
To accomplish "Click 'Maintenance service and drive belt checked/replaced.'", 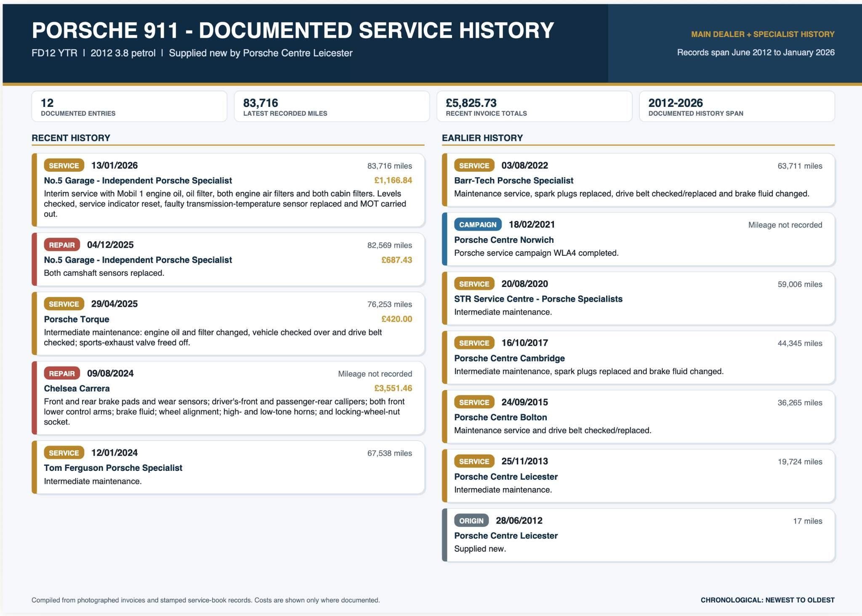I will click(553, 430).
